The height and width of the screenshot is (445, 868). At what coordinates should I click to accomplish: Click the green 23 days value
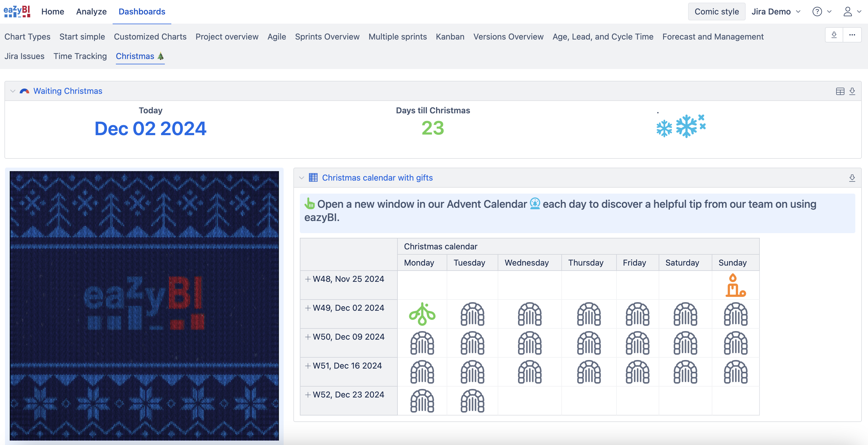click(x=433, y=128)
